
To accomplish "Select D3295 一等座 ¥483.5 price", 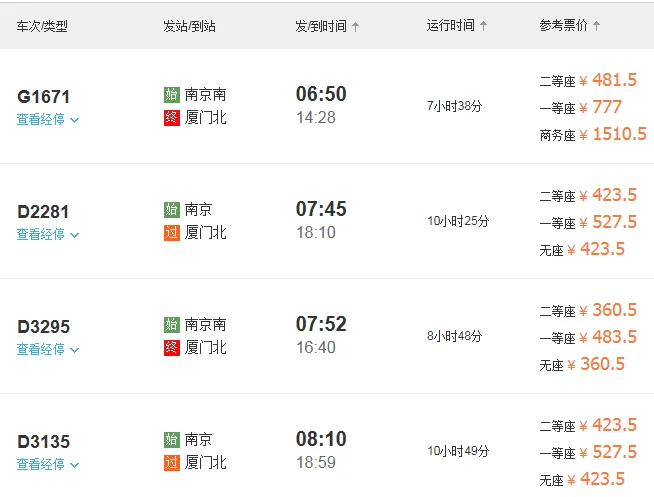I will tap(608, 337).
